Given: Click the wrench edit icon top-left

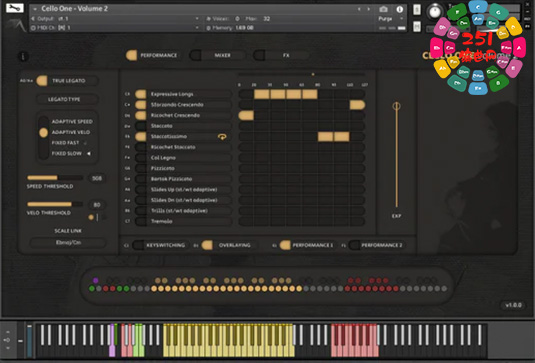Looking at the screenshot, I should click(15, 8).
